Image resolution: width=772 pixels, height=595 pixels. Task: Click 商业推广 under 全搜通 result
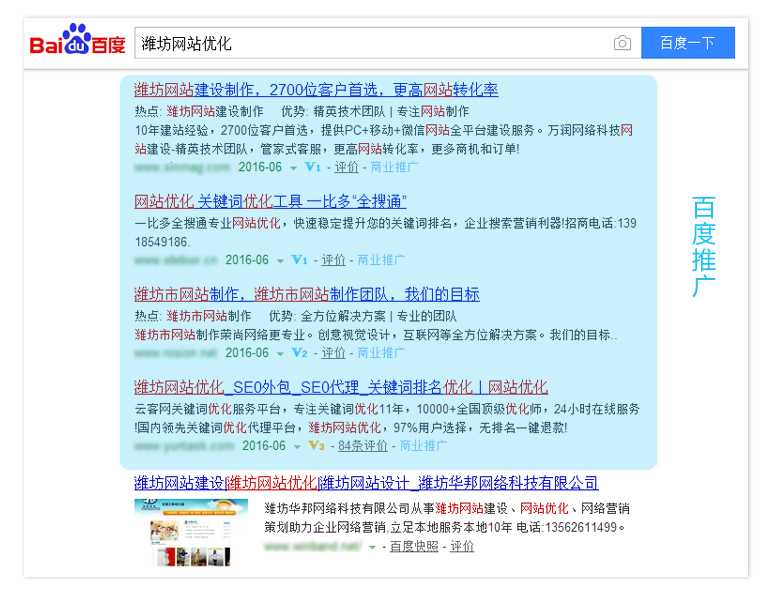(381, 260)
